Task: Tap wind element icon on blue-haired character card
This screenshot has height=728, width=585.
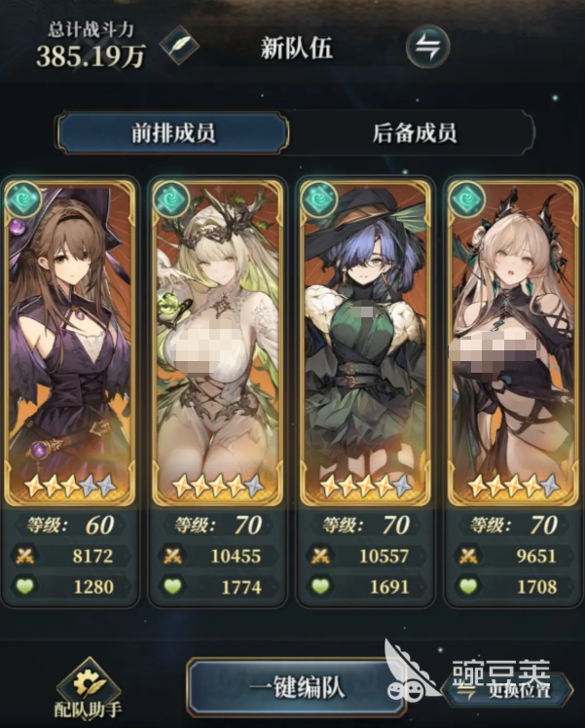Action: [x=318, y=200]
